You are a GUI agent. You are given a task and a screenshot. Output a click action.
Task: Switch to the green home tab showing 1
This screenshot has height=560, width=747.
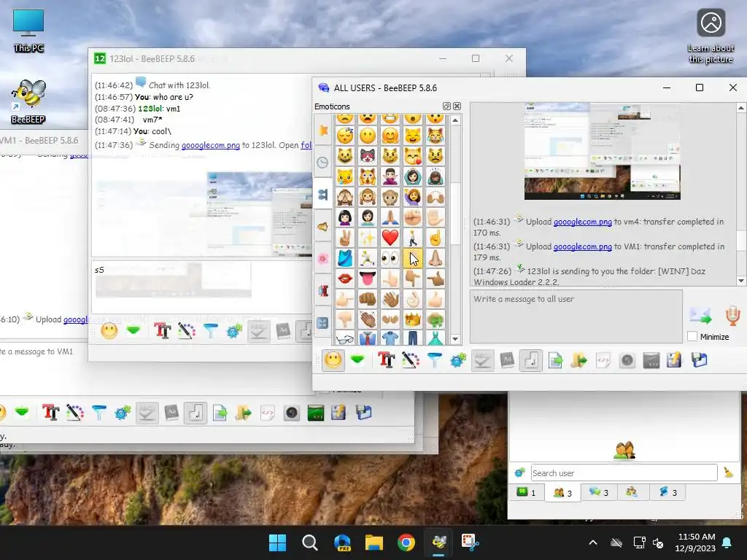tap(527, 492)
